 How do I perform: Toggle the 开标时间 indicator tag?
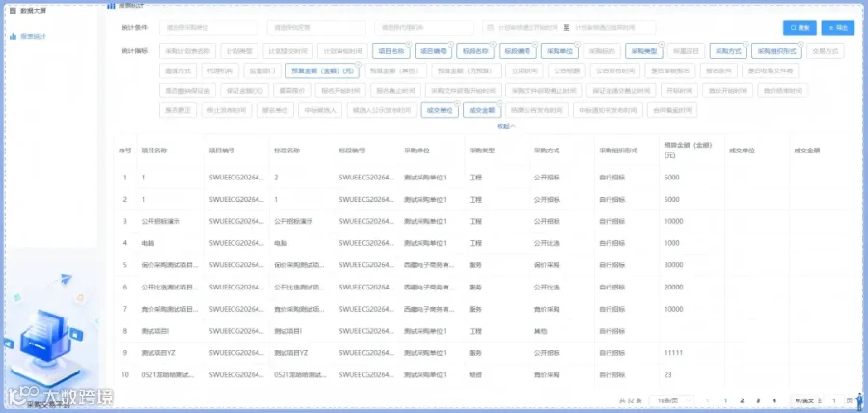click(679, 91)
